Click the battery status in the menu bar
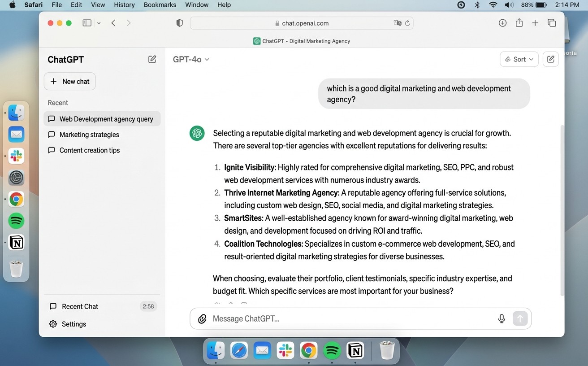This screenshot has height=366, width=588. click(534, 5)
